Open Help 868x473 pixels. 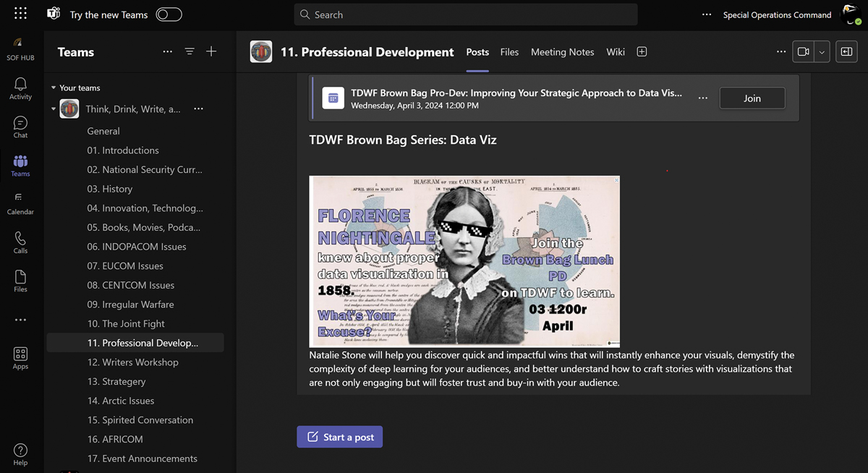click(x=20, y=453)
